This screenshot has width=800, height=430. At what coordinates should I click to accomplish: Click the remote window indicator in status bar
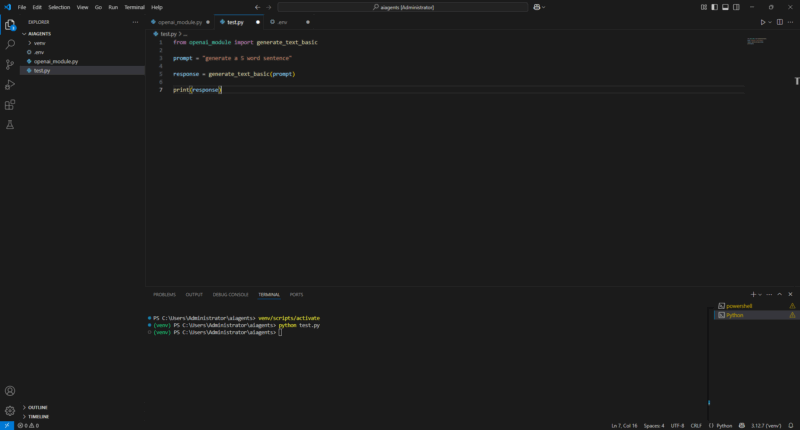[7, 425]
